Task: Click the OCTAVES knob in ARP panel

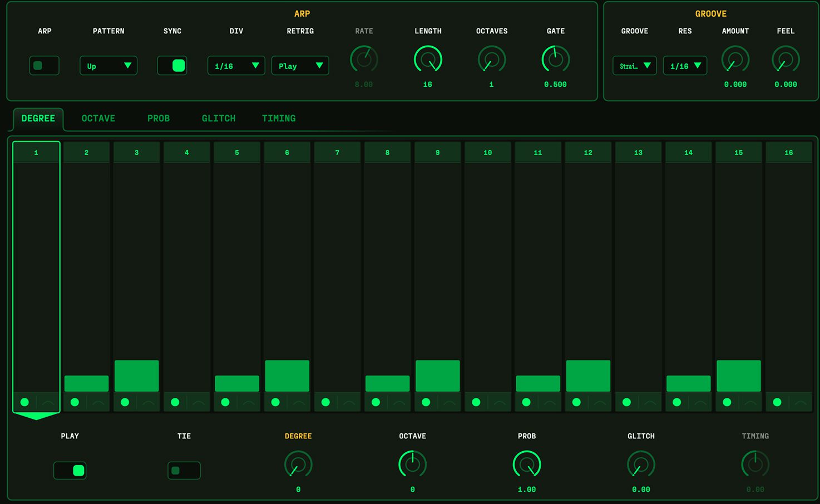Action: click(492, 59)
